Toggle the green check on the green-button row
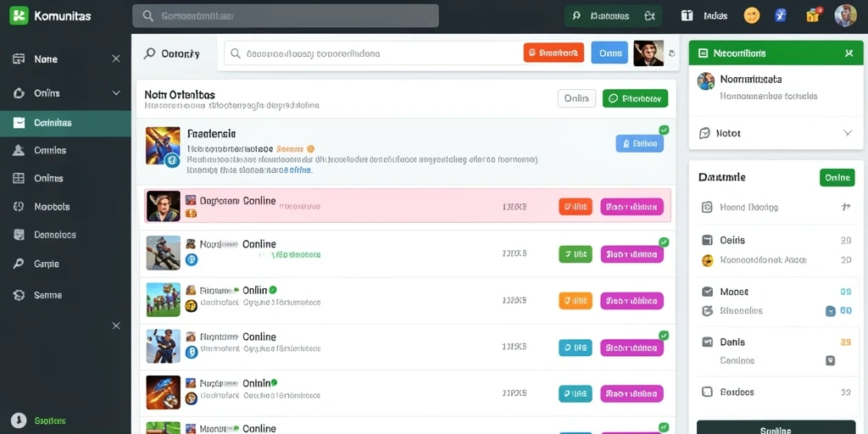Screen dimensions: 868x434 [x=664, y=242]
